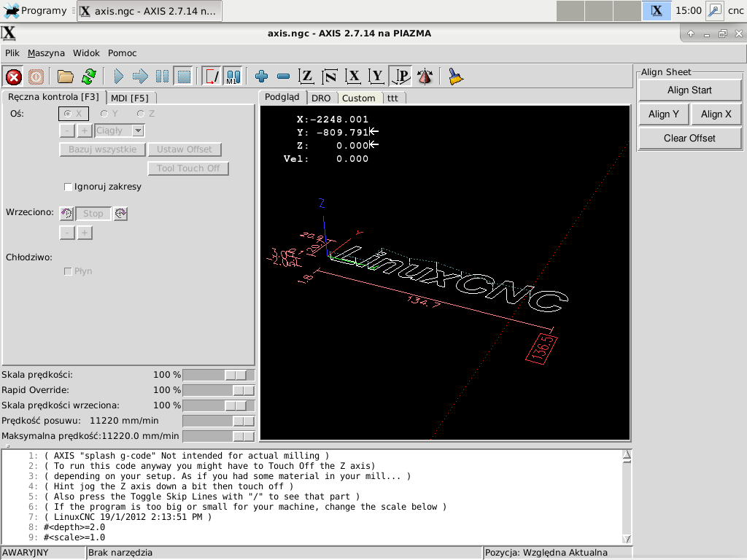Click spindle Stop button
Viewport: 747px width, 560px height.
coord(93,214)
